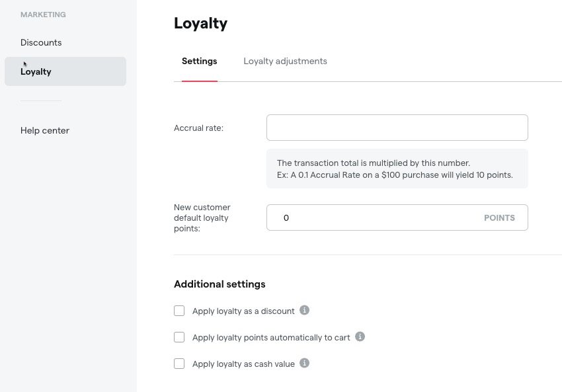Click the MARKETING section header

[x=43, y=15]
